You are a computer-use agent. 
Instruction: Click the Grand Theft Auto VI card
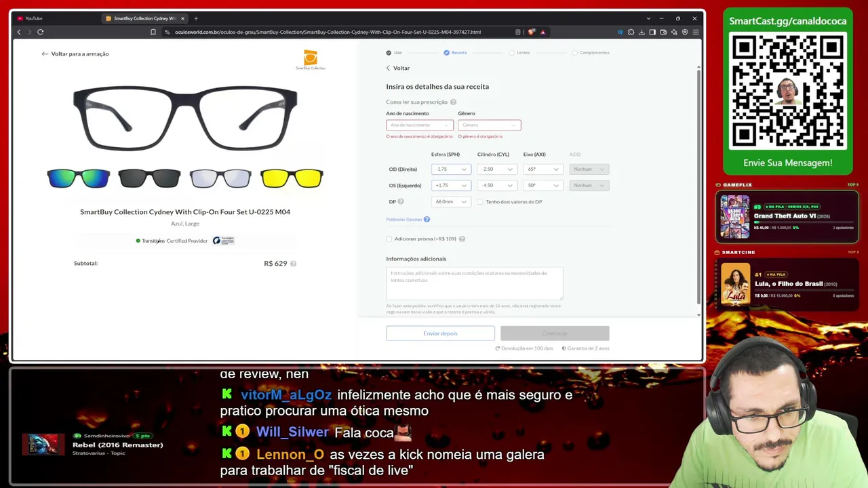787,216
